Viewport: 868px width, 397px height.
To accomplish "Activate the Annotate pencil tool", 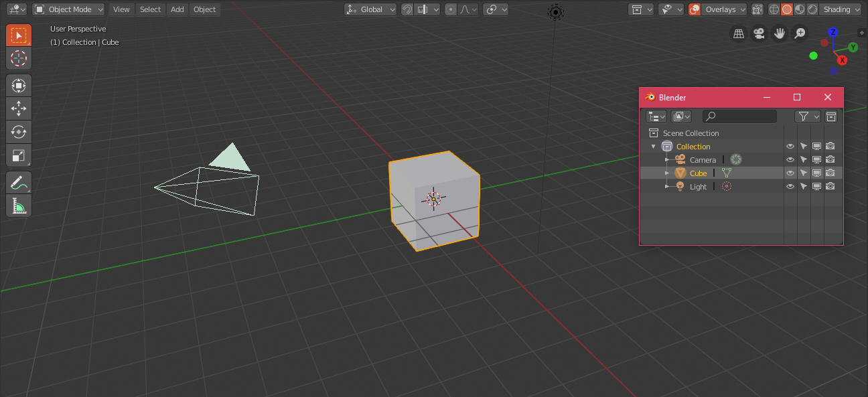I will pyautogui.click(x=19, y=182).
